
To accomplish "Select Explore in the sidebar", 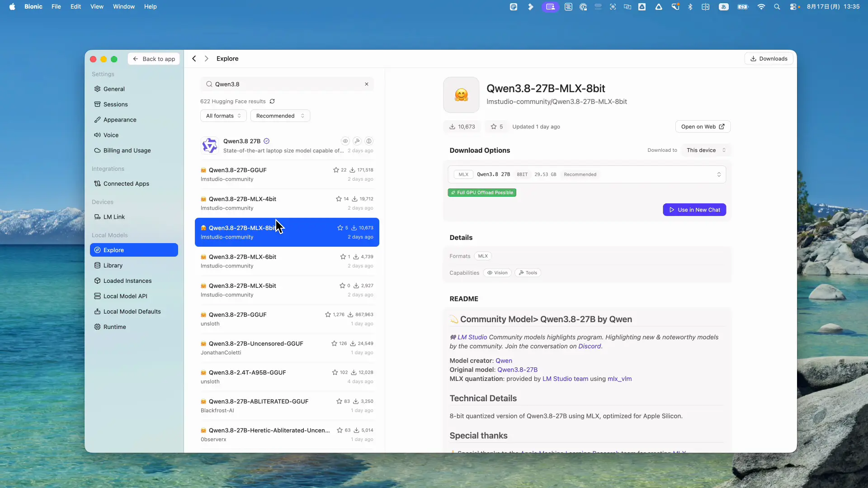I will point(134,250).
